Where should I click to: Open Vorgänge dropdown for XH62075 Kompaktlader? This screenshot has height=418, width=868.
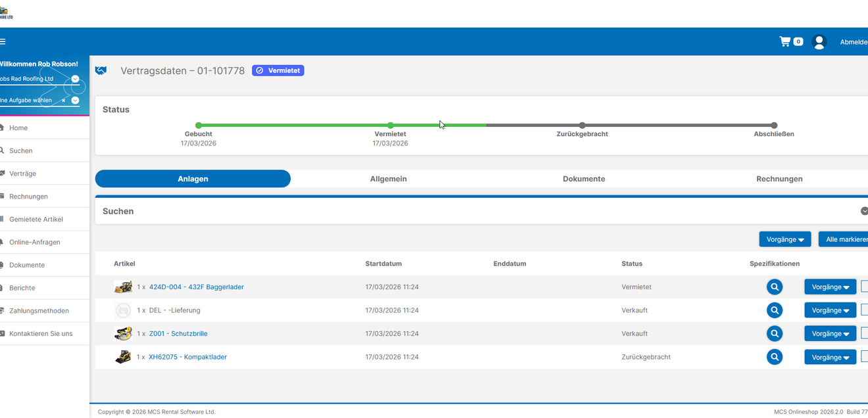pyautogui.click(x=831, y=357)
